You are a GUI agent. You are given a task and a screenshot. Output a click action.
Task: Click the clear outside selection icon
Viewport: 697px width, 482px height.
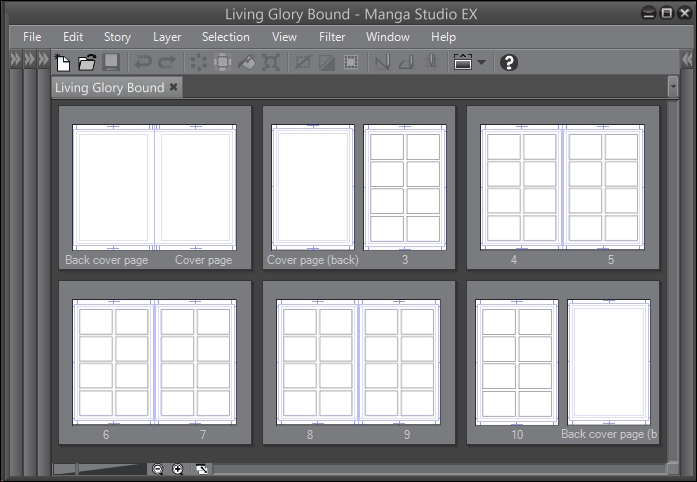coord(222,62)
